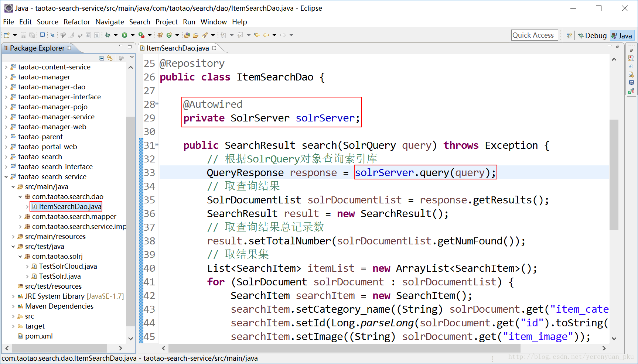The image size is (638, 364).
Task: Open the File menu
Action: 8,22
